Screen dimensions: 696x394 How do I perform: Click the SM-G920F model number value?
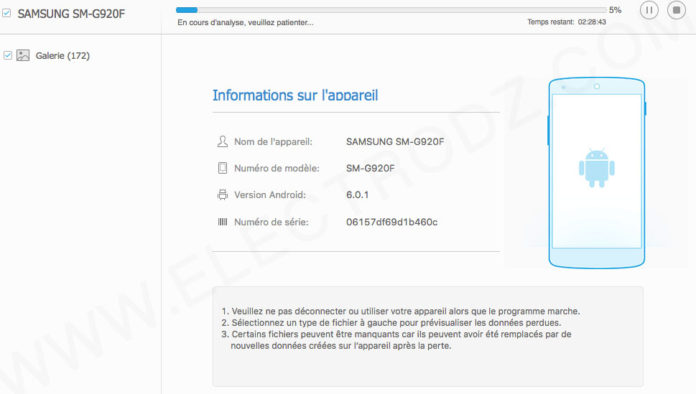point(370,169)
